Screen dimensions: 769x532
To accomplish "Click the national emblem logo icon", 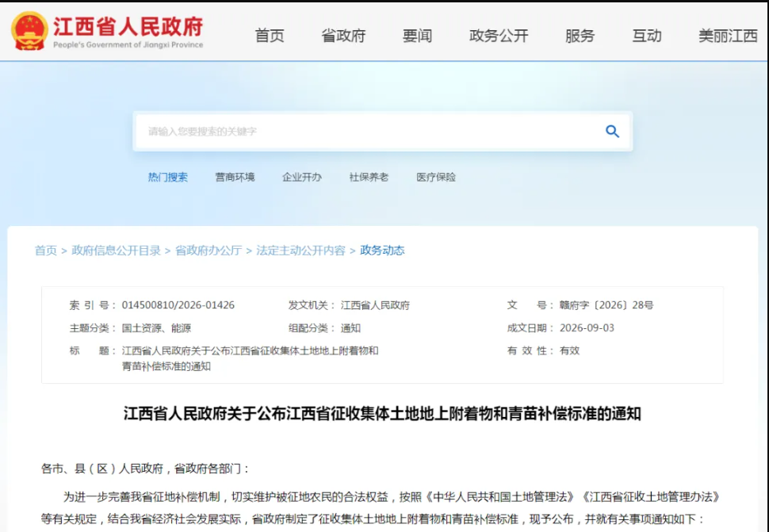I will [x=29, y=31].
